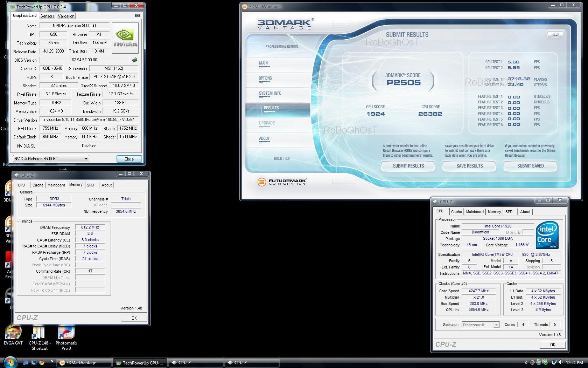Click the Futuremark Corporation logo
Screen dimensions: 588x368
282,182
